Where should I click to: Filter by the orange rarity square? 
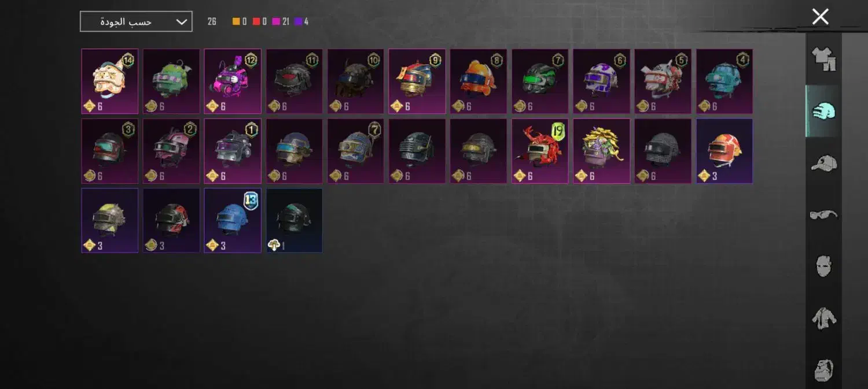point(236,22)
